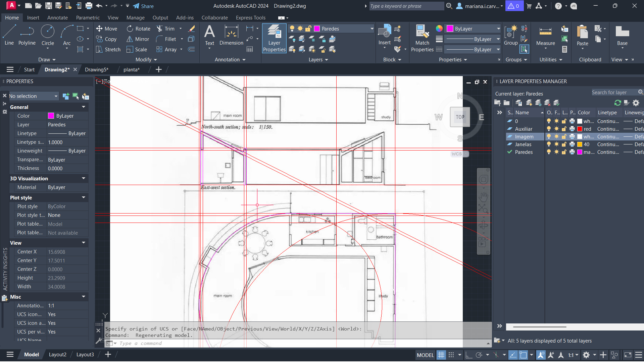Collapse the General properties section
644x362 pixels.
(x=84, y=107)
